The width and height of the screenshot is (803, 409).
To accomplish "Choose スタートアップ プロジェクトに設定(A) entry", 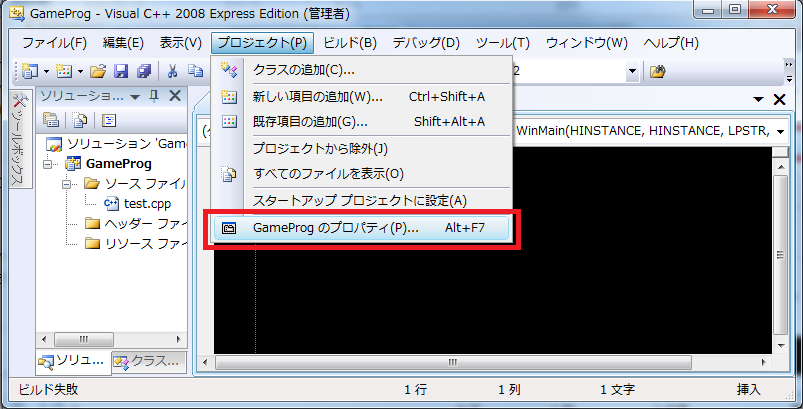I will (362, 201).
